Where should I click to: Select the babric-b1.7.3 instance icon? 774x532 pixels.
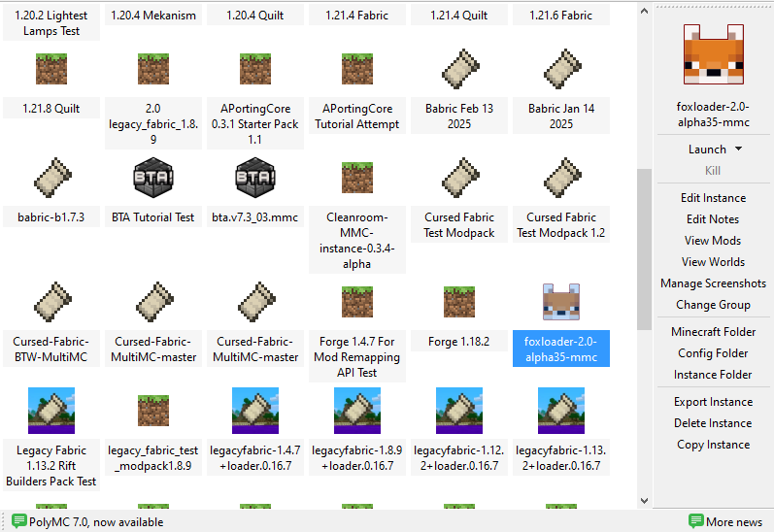pyautogui.click(x=51, y=179)
